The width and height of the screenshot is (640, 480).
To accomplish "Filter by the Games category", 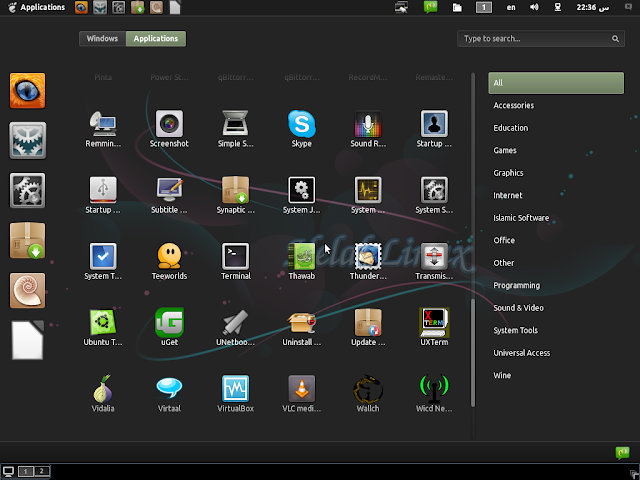I will [x=505, y=150].
